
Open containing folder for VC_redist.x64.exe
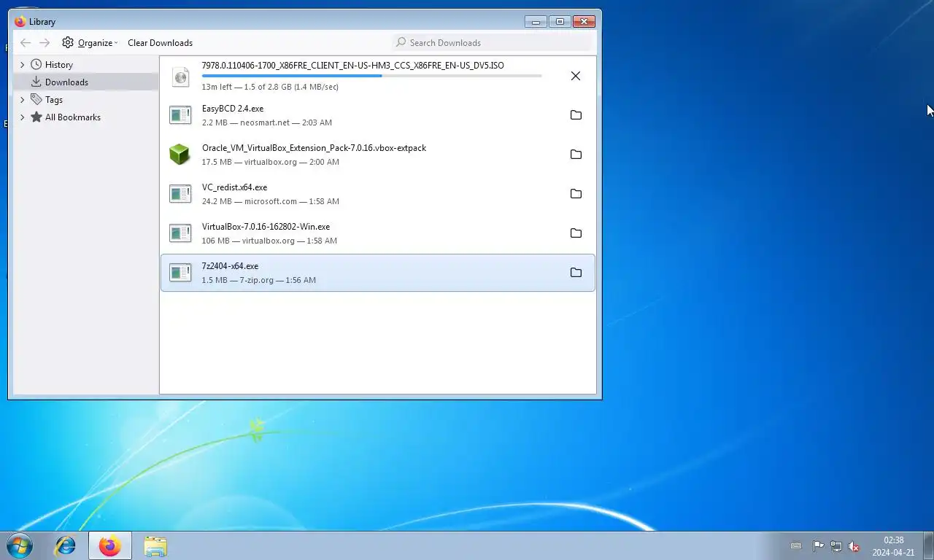[576, 194]
